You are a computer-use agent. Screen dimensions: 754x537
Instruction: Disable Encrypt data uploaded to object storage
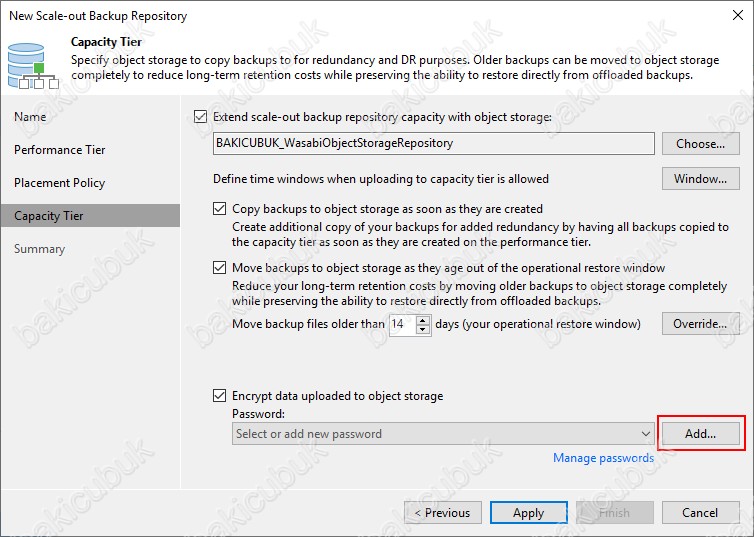tap(219, 396)
